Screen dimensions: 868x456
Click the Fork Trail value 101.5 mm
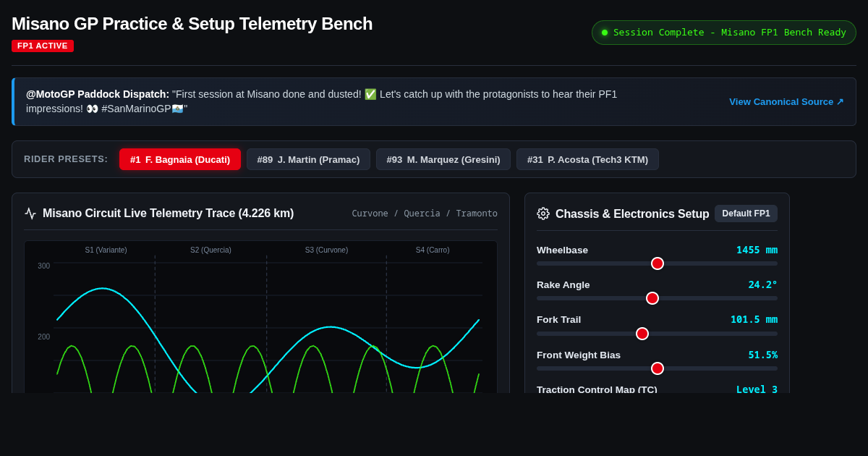[x=754, y=319]
